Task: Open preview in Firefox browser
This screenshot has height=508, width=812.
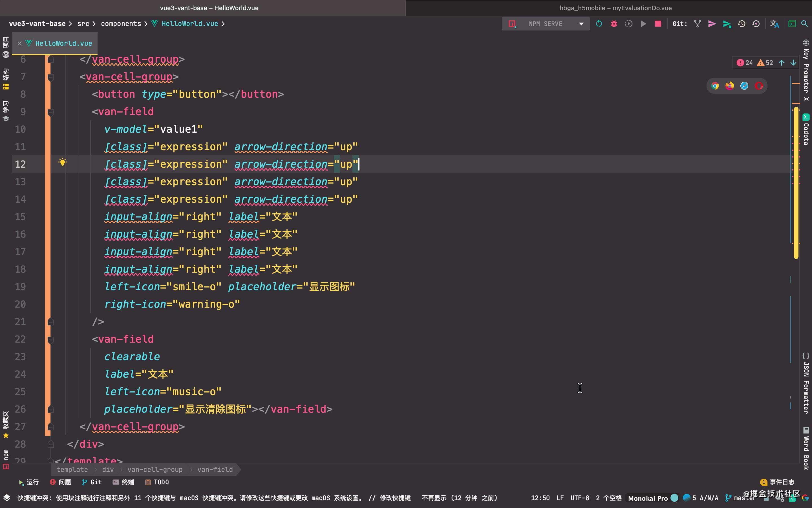Action: pyautogui.click(x=729, y=86)
